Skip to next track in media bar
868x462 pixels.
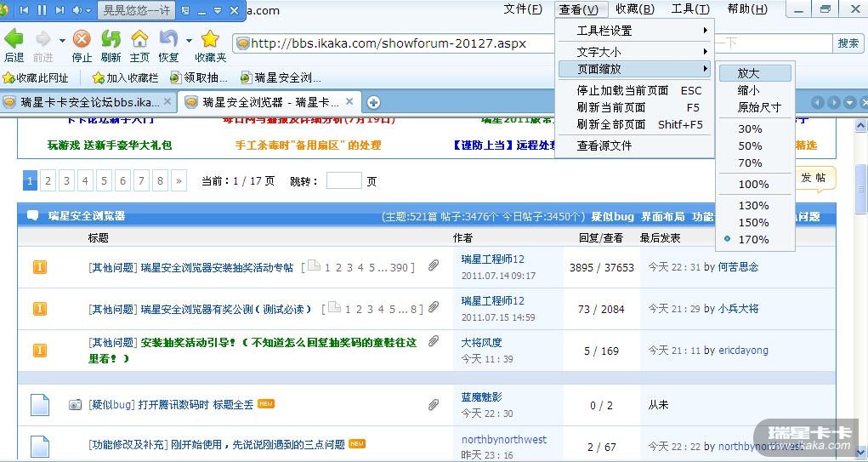[x=60, y=10]
